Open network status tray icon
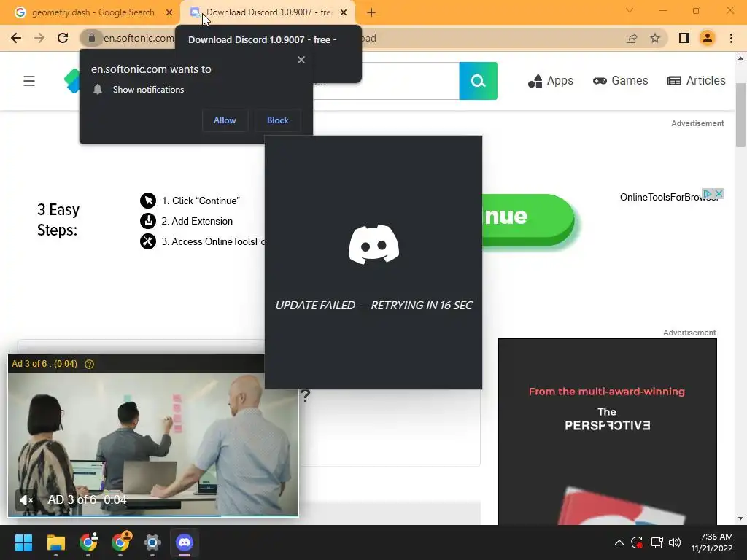Viewport: 747px width, 560px height. [657, 542]
